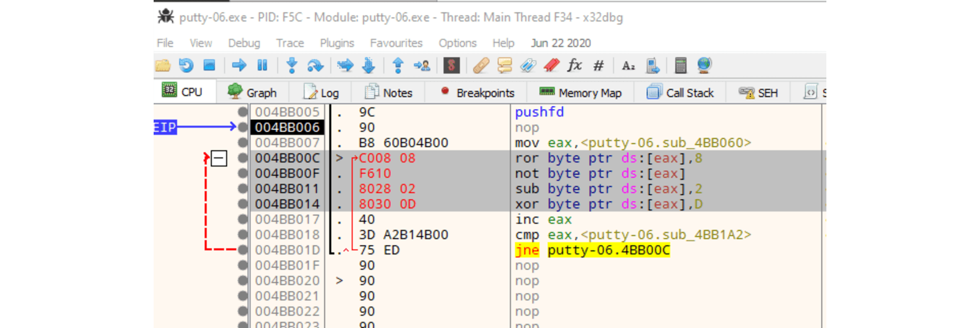Select the 'jne putty-06.4BB00C' instruction
This screenshot has height=328, width=980.
pos(592,250)
